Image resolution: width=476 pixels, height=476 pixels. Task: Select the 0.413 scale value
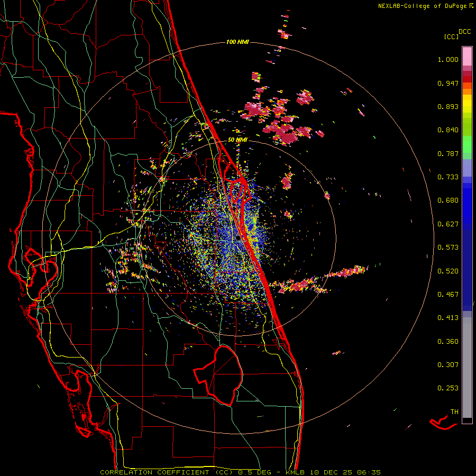(x=448, y=318)
